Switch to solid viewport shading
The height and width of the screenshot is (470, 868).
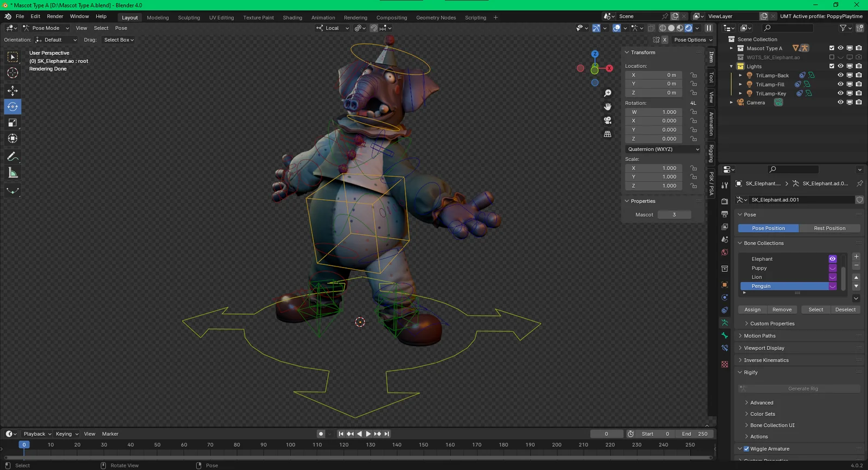tap(671, 28)
